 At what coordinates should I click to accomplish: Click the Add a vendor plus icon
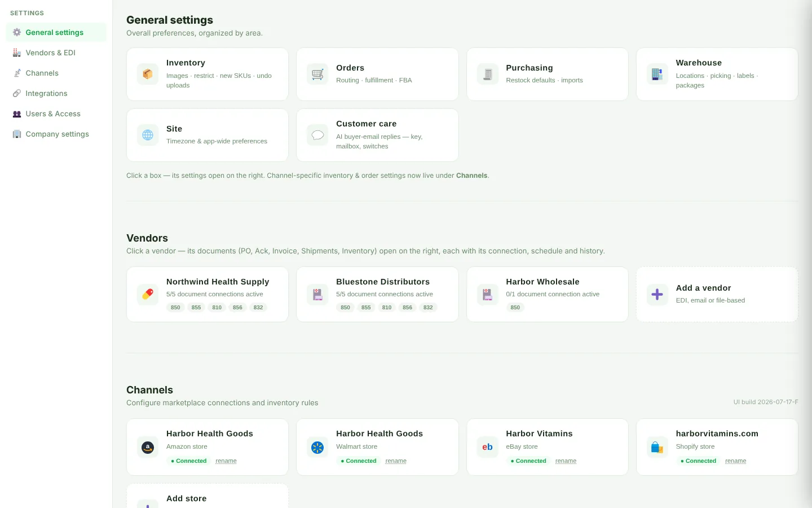657,294
